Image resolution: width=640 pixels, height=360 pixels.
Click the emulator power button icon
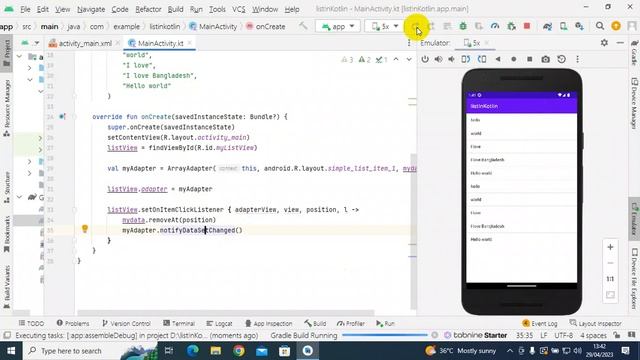(425, 59)
